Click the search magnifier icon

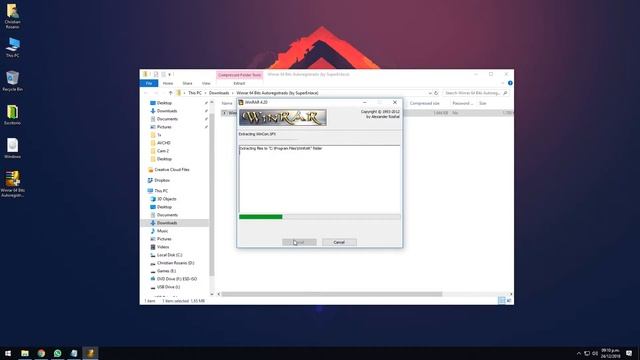pos(505,93)
